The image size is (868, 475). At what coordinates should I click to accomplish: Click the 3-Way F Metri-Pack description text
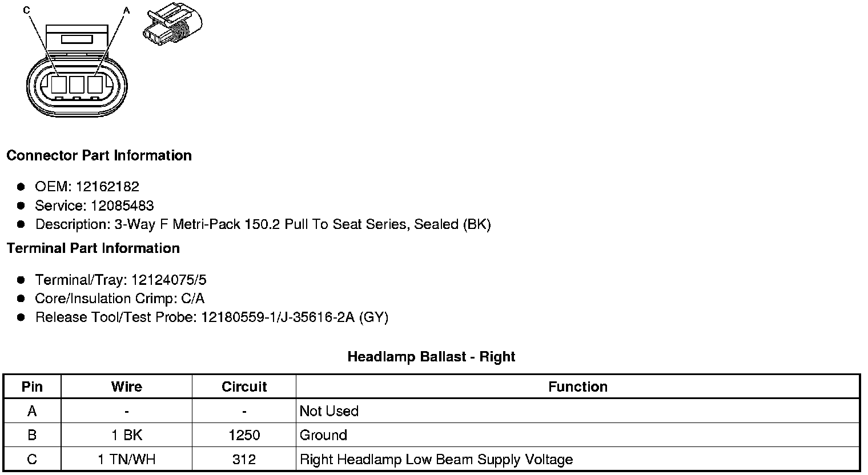click(x=263, y=224)
